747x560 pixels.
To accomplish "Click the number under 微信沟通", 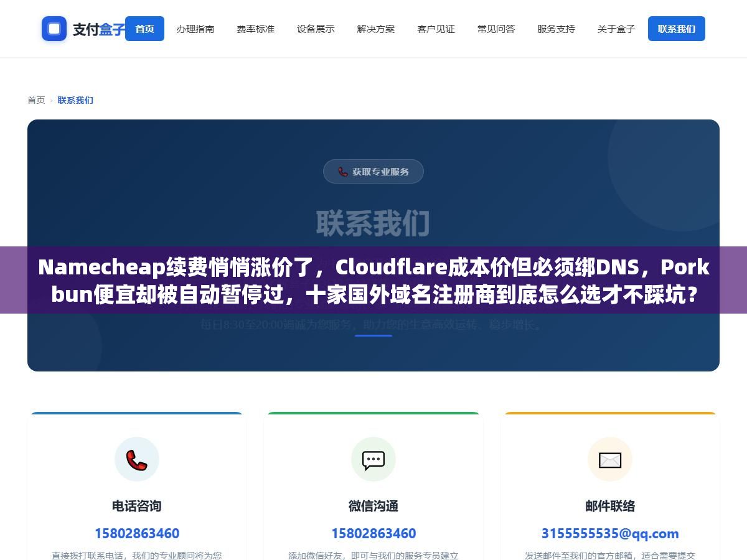I will tap(374, 534).
